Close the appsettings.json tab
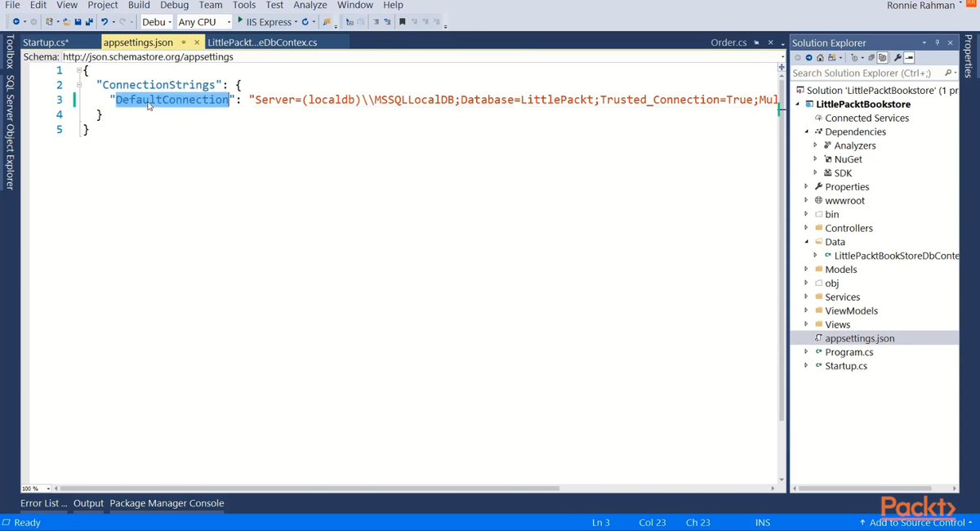This screenshot has width=980, height=531. coord(197,42)
